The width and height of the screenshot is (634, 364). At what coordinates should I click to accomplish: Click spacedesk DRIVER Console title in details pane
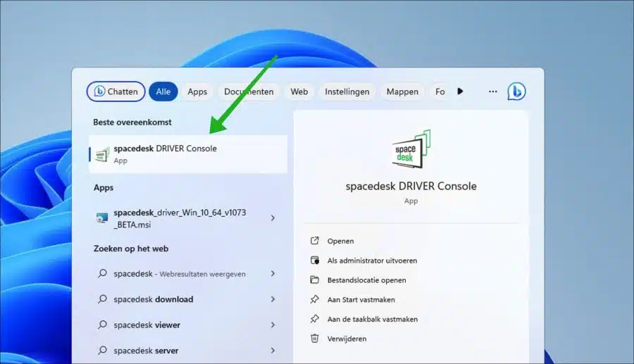(x=411, y=187)
